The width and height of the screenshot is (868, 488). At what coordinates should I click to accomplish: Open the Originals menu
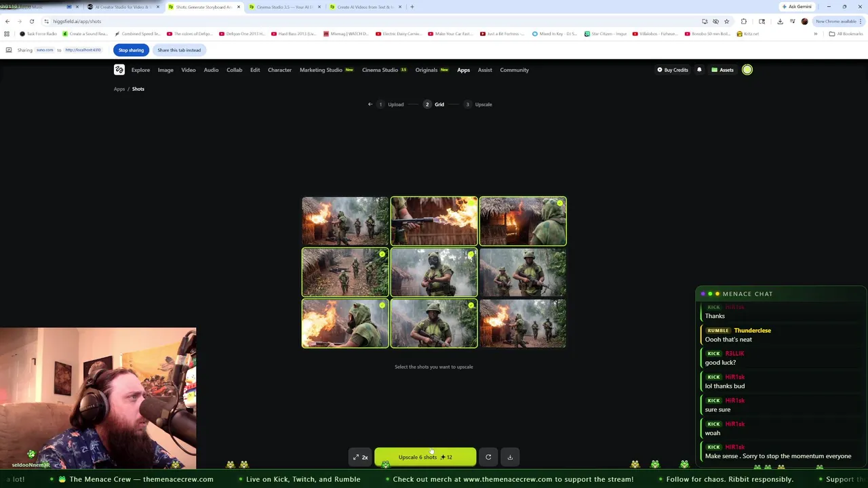tap(432, 70)
